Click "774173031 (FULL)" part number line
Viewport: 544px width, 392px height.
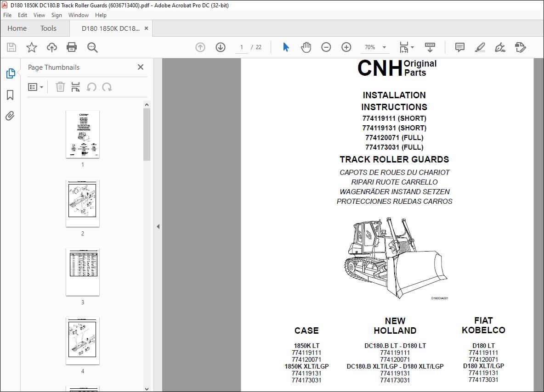(x=394, y=147)
